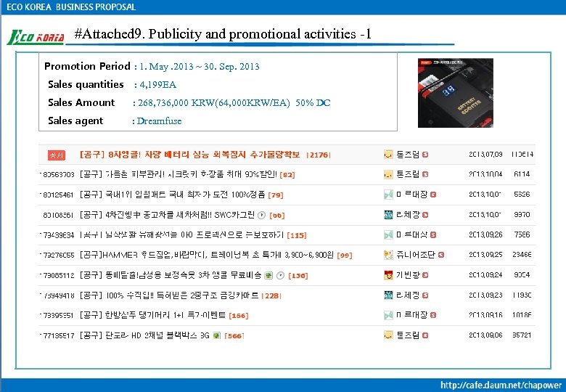Click the red notice badge on the top post
Image resolution: width=566 pixels, height=392 pixels.
(57, 155)
